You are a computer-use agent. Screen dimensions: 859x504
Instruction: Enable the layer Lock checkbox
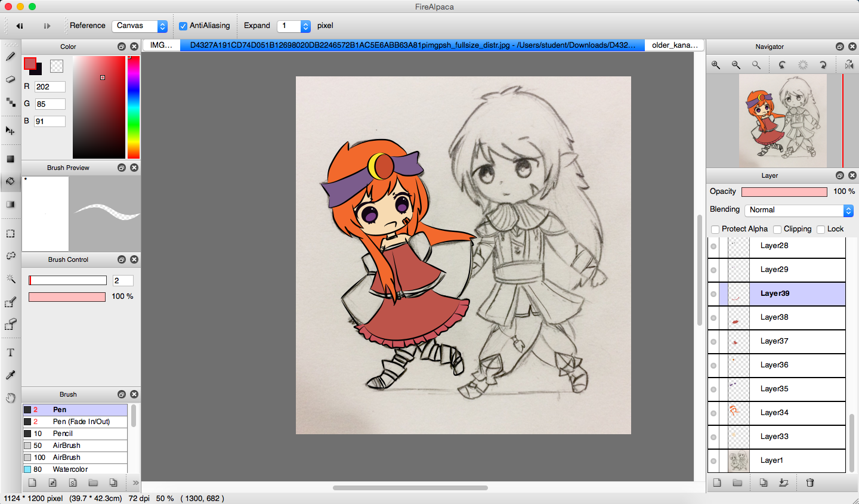tap(821, 229)
